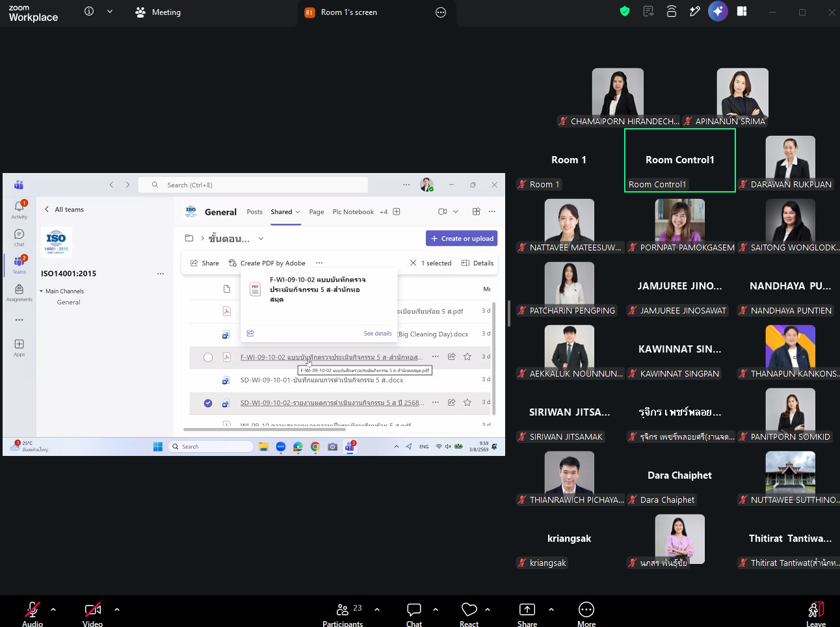
Task: Click the horizontal scrollbar under file list
Action: pyautogui.click(x=265, y=429)
